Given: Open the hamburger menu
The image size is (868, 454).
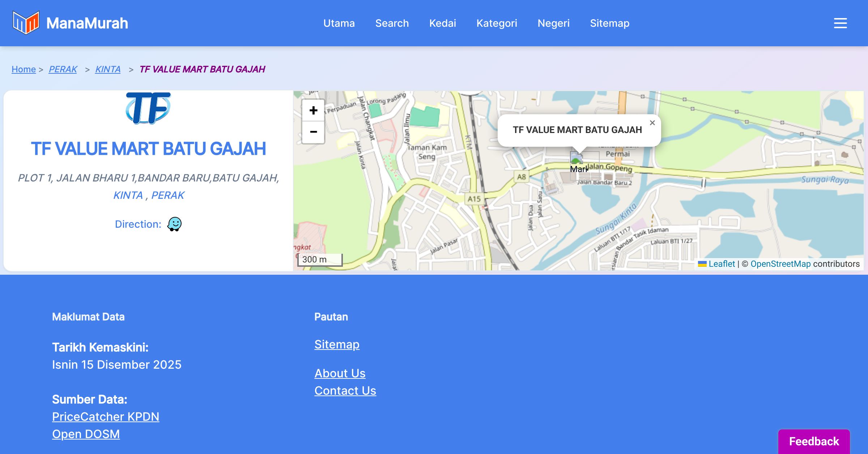Looking at the screenshot, I should [840, 23].
